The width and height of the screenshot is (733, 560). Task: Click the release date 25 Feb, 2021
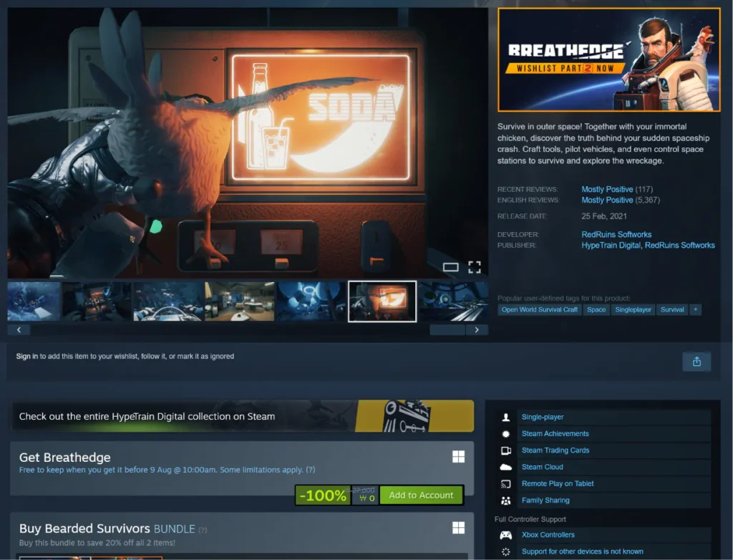coord(604,216)
